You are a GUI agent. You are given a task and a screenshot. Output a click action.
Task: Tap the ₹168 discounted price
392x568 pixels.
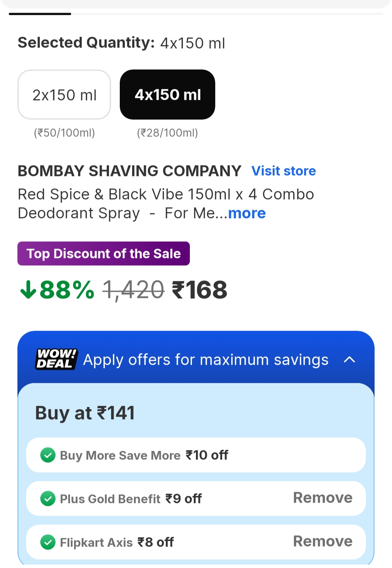(200, 290)
